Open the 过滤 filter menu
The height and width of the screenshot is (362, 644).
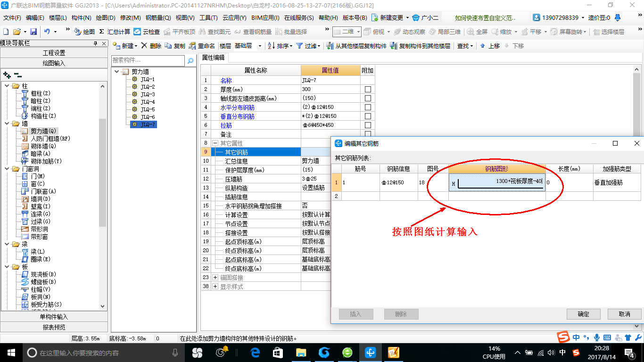point(308,46)
